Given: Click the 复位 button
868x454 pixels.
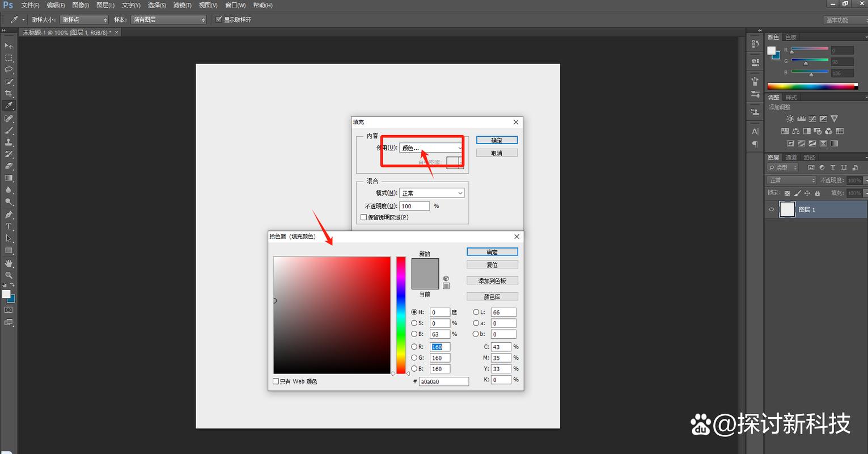Looking at the screenshot, I should tap(492, 264).
